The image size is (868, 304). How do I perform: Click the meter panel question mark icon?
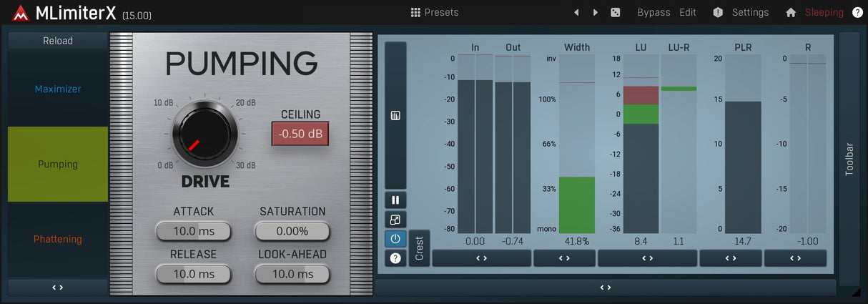point(395,258)
